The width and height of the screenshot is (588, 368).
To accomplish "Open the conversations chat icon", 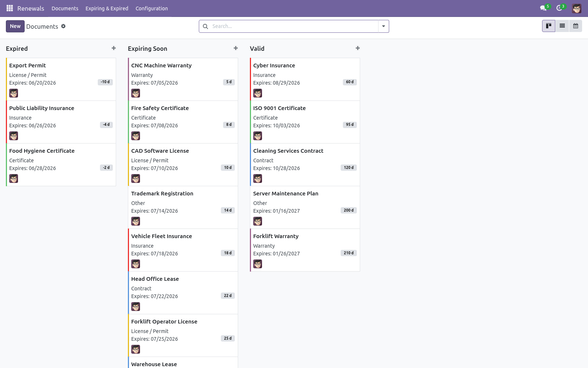I will click(x=543, y=8).
